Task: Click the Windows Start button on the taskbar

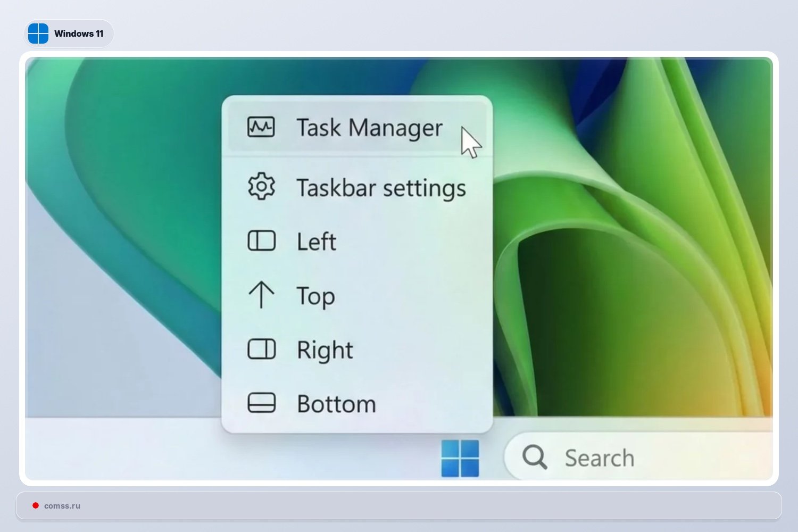Action: click(x=460, y=459)
